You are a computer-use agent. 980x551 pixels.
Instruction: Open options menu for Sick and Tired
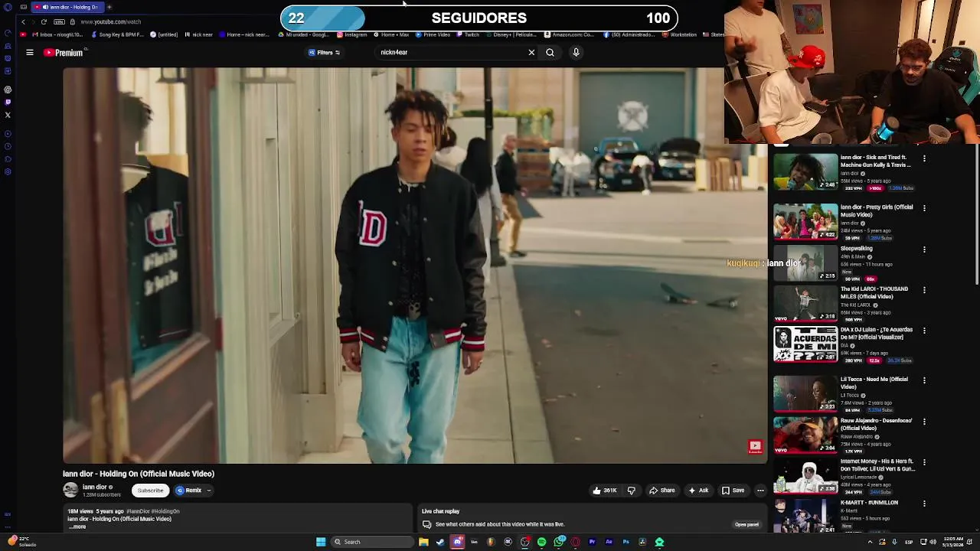[x=924, y=158]
